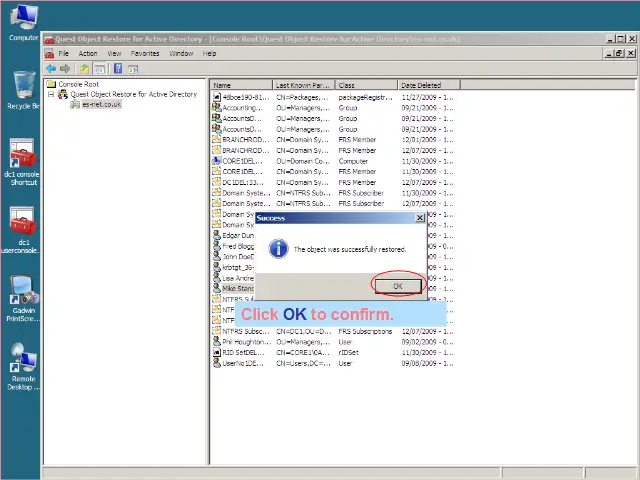This screenshot has height=480, width=640.
Task: Click the Up one level folder icon
Action: click(85, 68)
